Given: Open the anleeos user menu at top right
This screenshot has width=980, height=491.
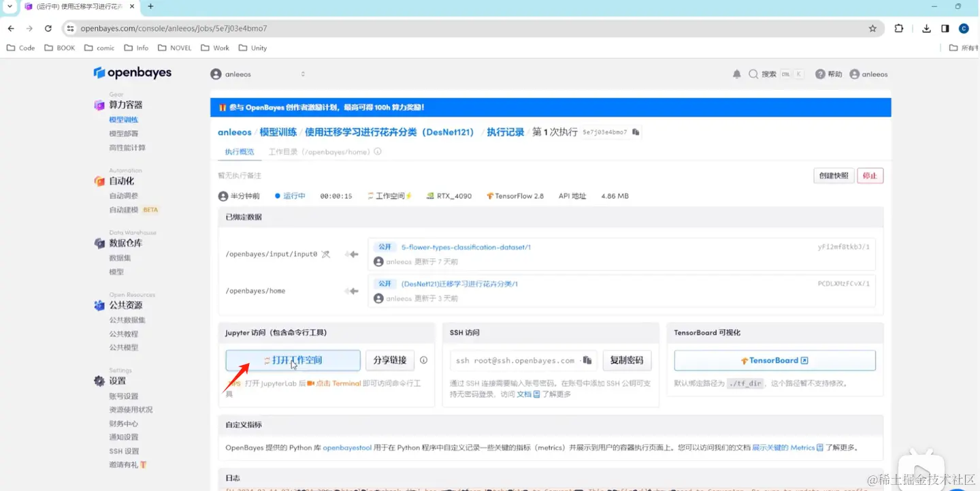Looking at the screenshot, I should [x=868, y=74].
